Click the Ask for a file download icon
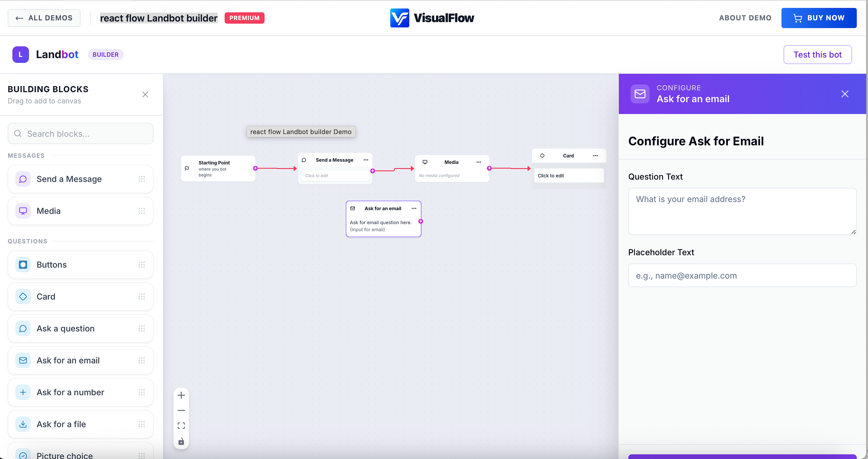The width and height of the screenshot is (868, 459). pyautogui.click(x=23, y=424)
